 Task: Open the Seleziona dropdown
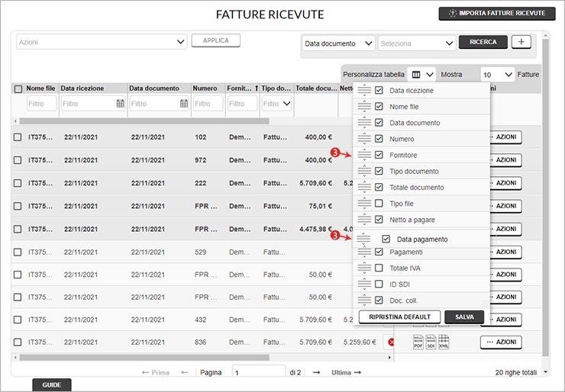click(x=417, y=43)
